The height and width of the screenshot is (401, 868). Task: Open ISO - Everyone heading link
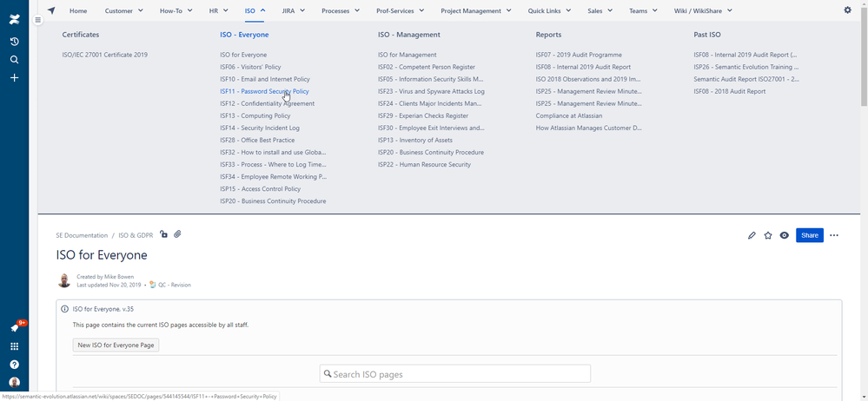pyautogui.click(x=244, y=35)
